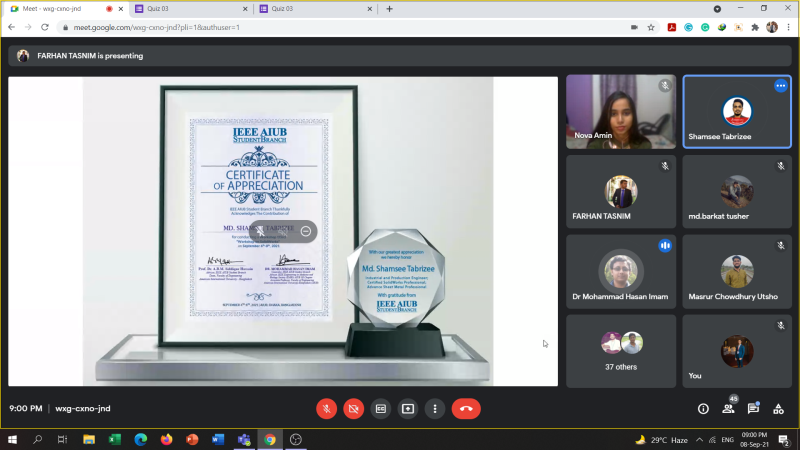Screen dimensions: 800x450
Task: Show everyone participants panel icon
Action: pyautogui.click(x=728, y=408)
